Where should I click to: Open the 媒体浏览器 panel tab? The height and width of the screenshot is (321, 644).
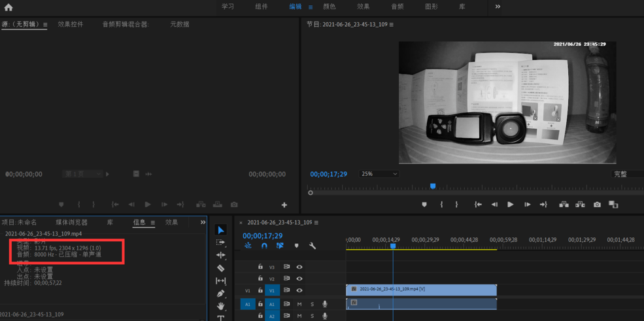point(71,222)
